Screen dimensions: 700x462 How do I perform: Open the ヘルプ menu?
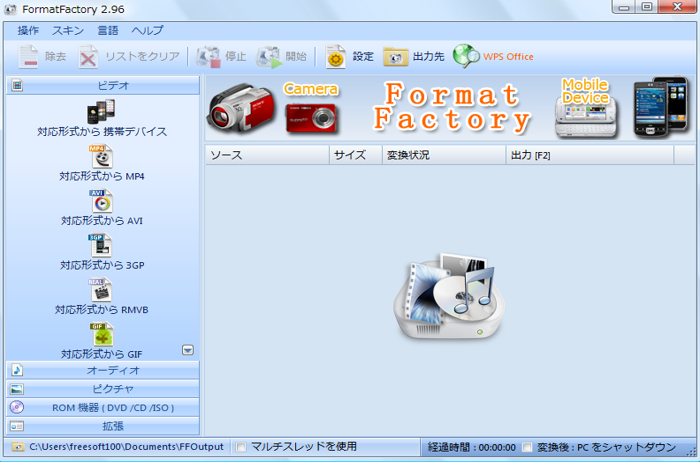(x=147, y=30)
